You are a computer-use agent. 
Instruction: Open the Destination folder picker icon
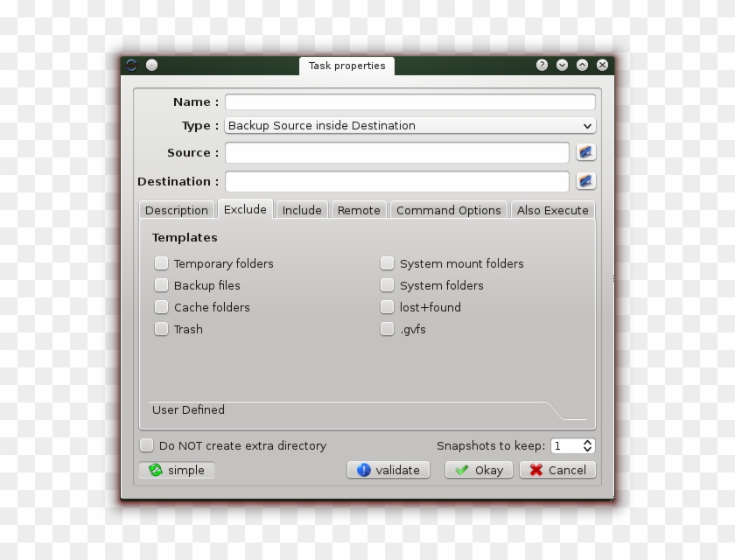coord(585,181)
